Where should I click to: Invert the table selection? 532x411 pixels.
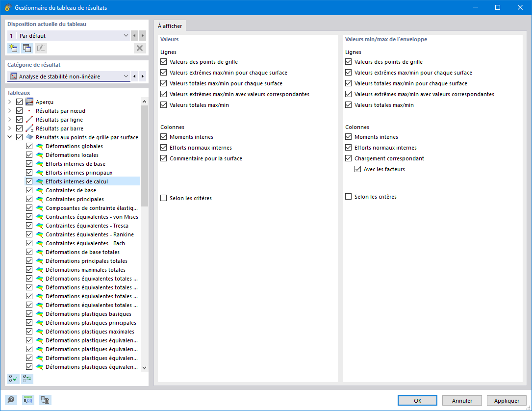[27, 379]
